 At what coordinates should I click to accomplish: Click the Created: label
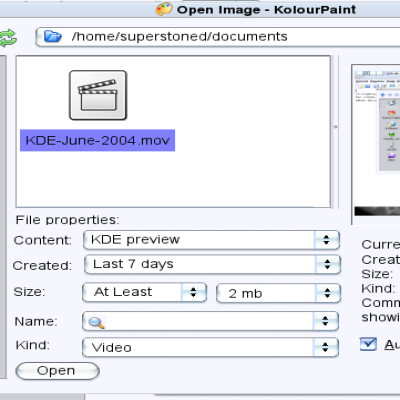click(x=42, y=266)
